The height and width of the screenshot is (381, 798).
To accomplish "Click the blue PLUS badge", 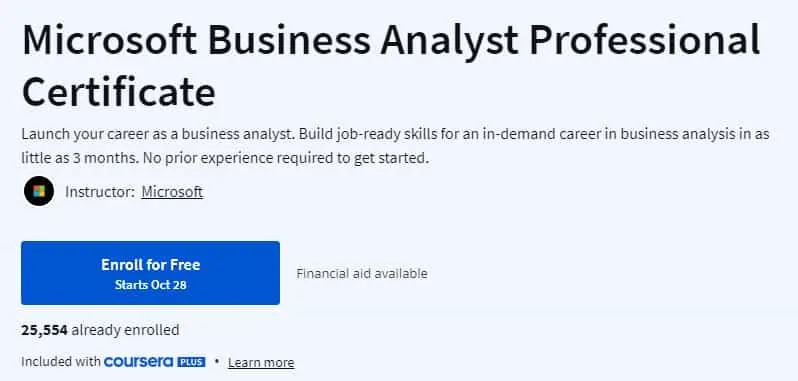I will click(x=191, y=362).
